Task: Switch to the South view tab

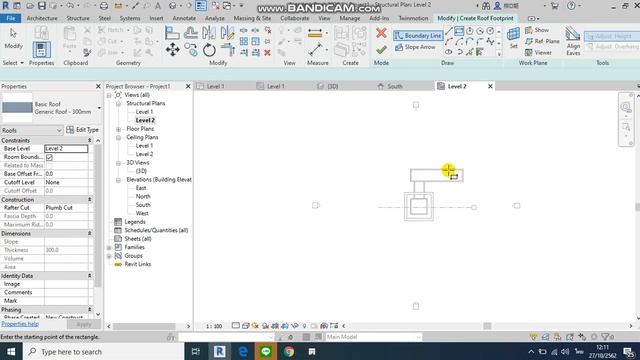Action: click(x=395, y=86)
